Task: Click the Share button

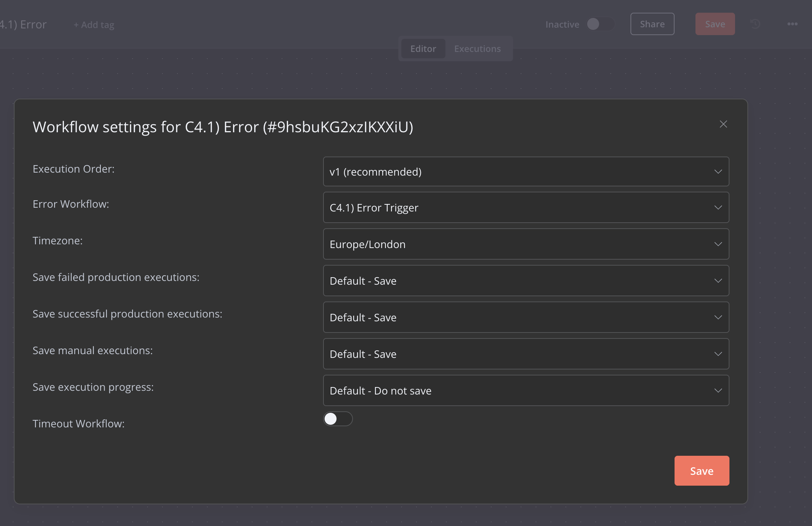Action: [x=653, y=24]
